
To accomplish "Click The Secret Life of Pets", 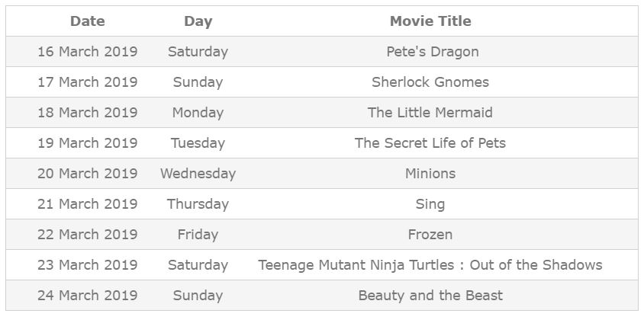I will [x=430, y=142].
